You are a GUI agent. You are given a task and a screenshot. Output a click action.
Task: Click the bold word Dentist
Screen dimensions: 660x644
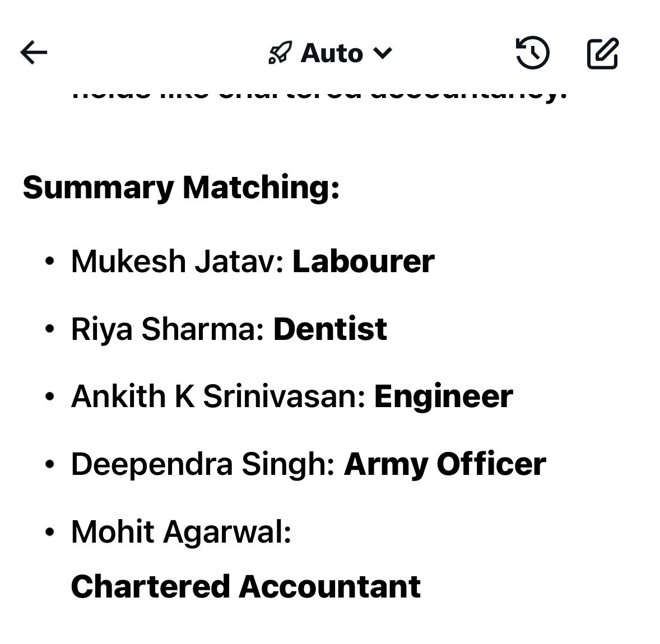click(x=330, y=329)
